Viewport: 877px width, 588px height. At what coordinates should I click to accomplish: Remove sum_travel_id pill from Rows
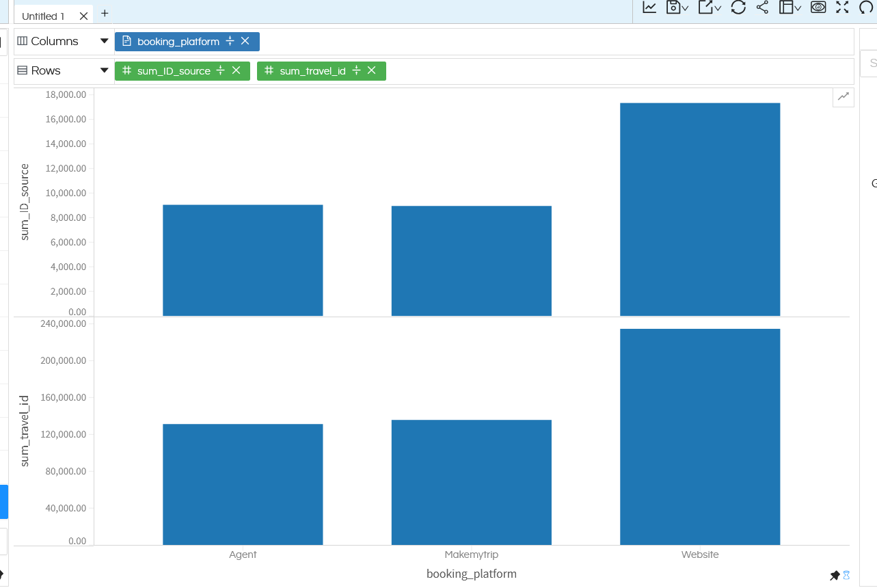(372, 70)
